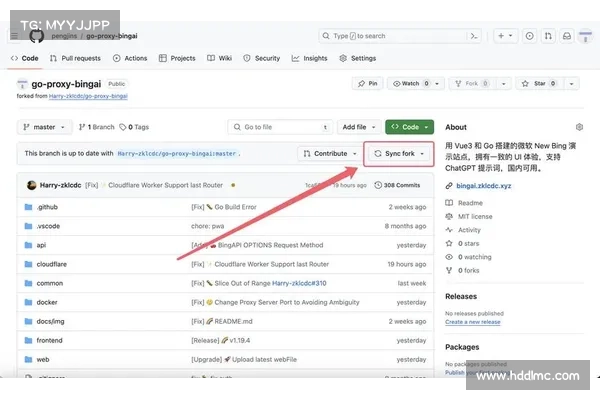This screenshot has height=400, width=600.
Task: Switch to the Wiki tab
Action: pyautogui.click(x=220, y=58)
